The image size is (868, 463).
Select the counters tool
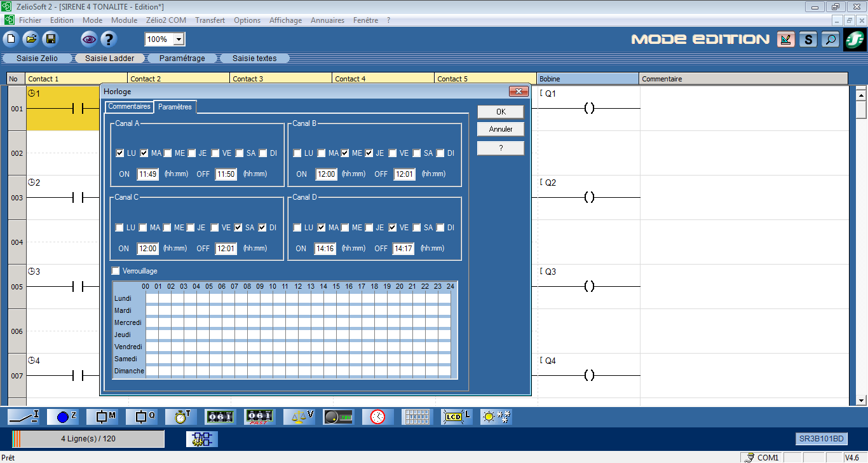click(220, 417)
